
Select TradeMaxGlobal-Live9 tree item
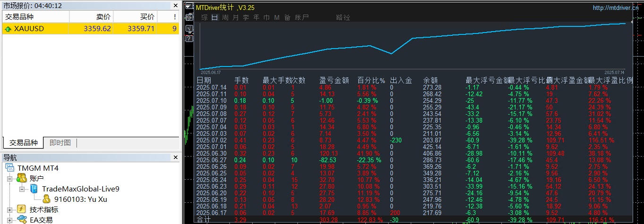coord(80,189)
